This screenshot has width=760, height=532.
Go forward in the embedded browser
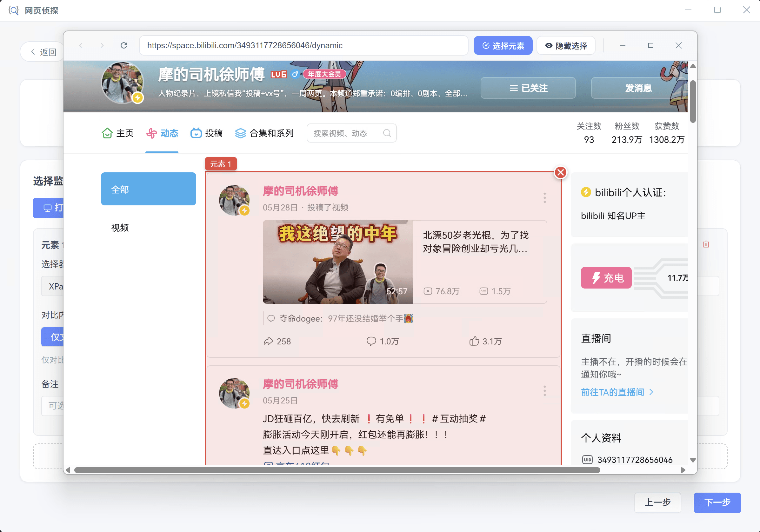point(102,45)
